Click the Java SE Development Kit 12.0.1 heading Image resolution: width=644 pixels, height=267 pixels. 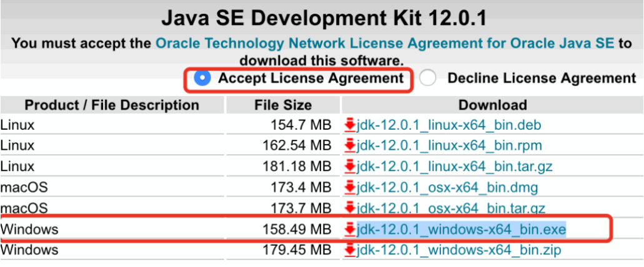tap(324, 17)
